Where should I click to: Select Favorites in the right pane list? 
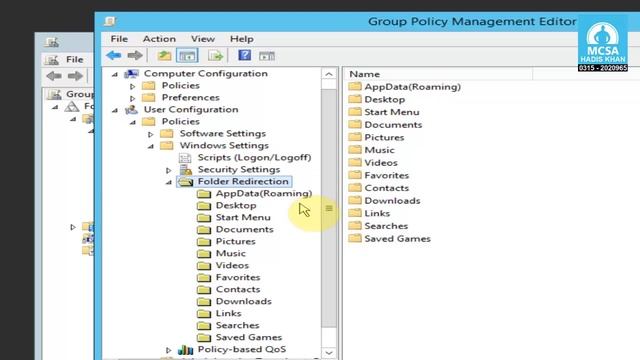(x=387, y=175)
